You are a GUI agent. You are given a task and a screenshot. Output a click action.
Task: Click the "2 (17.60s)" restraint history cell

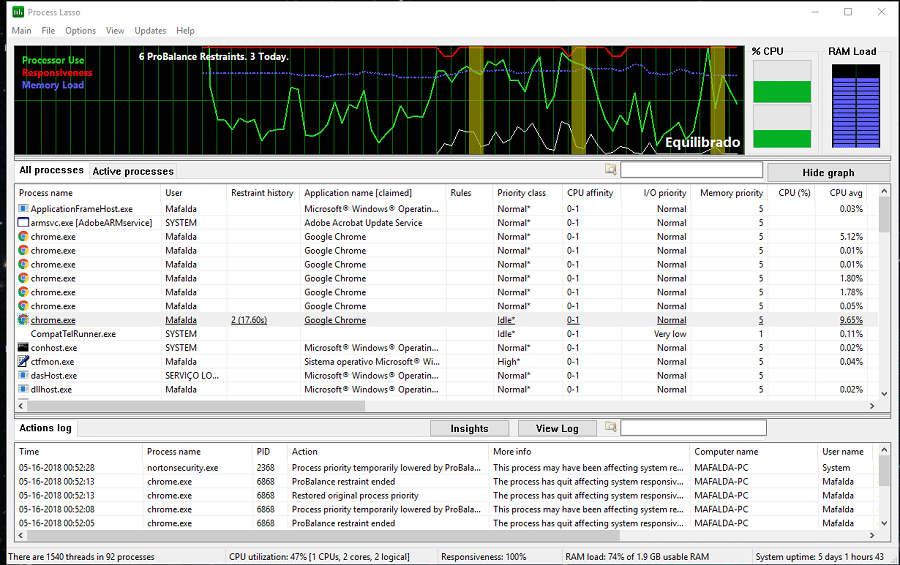[x=249, y=320]
